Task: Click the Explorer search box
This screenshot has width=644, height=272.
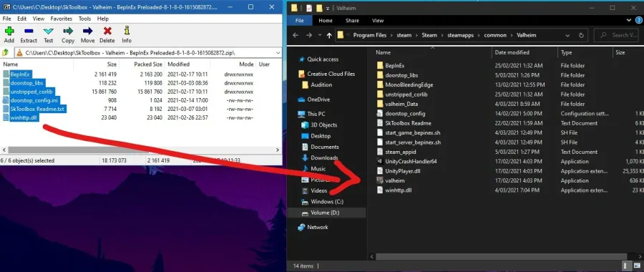Action: [618, 35]
